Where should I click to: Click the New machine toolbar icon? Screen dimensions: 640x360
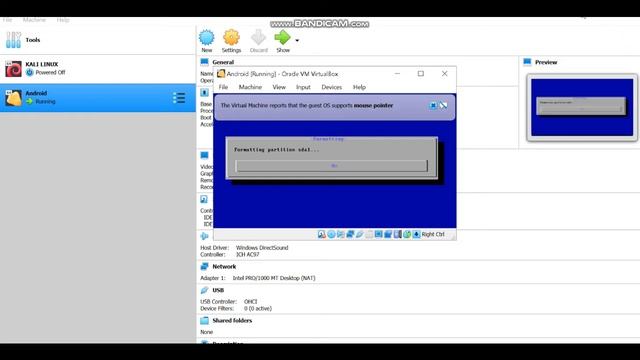pyautogui.click(x=207, y=38)
